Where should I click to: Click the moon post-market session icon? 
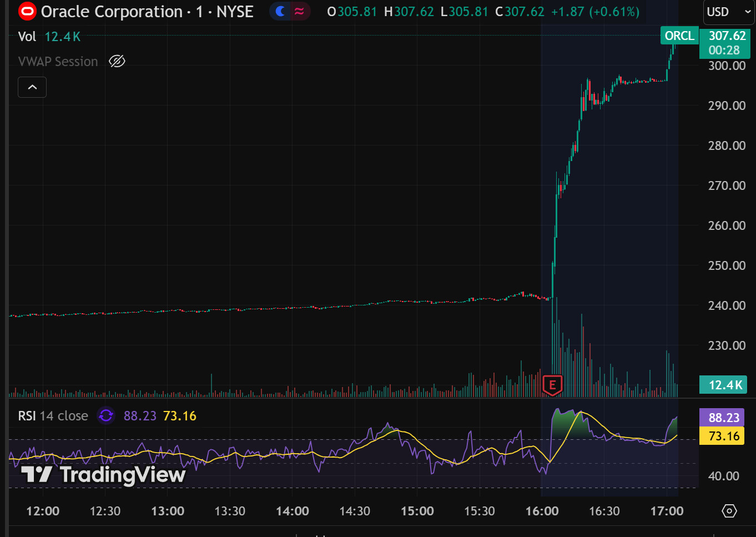click(281, 12)
